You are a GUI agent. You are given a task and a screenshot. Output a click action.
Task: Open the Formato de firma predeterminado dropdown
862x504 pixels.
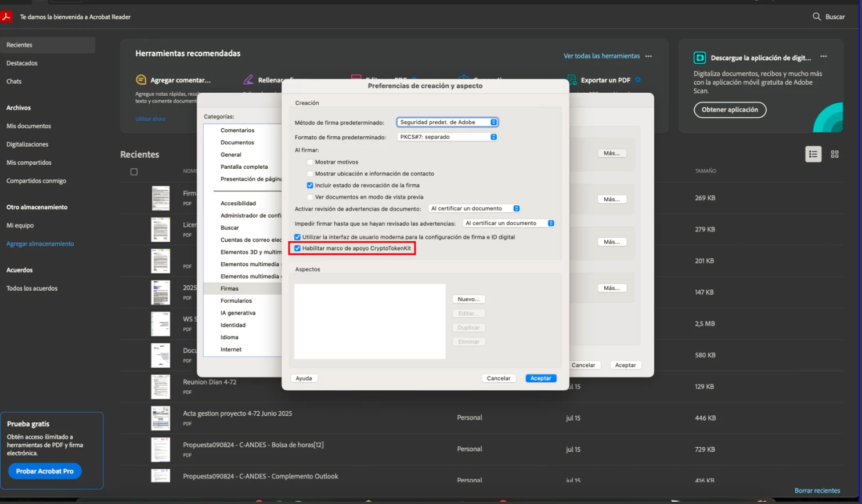pos(447,137)
